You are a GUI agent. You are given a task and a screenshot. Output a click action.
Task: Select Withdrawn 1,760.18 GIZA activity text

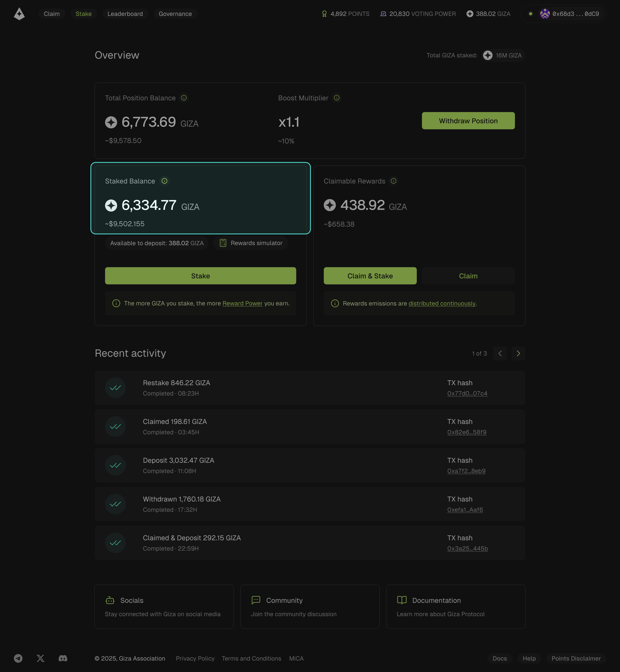pyautogui.click(x=181, y=499)
